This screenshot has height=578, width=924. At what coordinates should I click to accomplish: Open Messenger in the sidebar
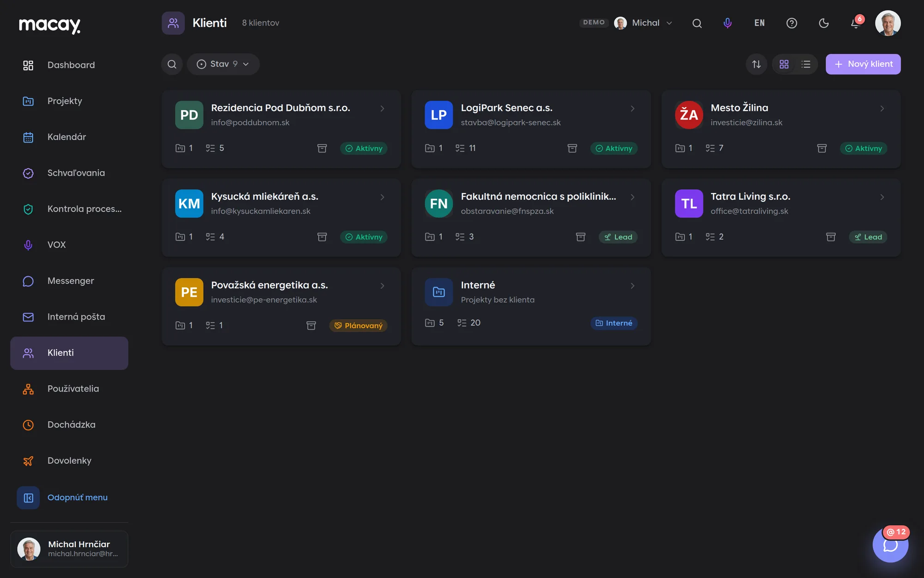pyautogui.click(x=69, y=281)
